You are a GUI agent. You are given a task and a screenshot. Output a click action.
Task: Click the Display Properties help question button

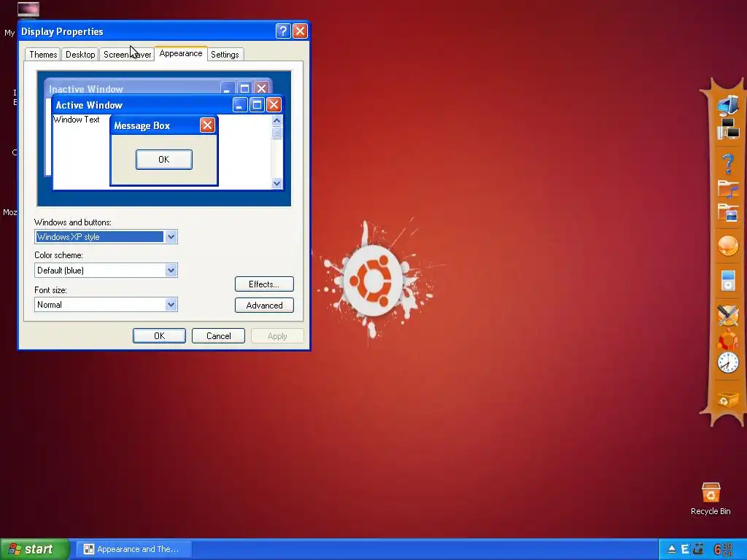(x=283, y=31)
